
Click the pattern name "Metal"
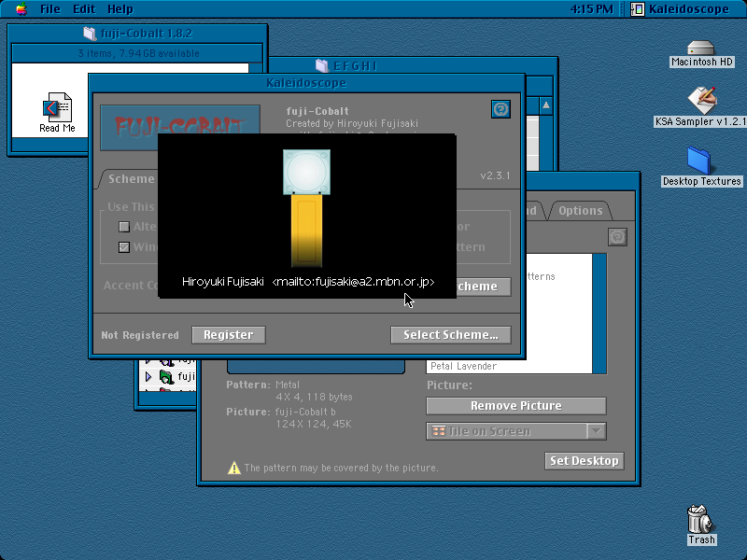coord(288,385)
